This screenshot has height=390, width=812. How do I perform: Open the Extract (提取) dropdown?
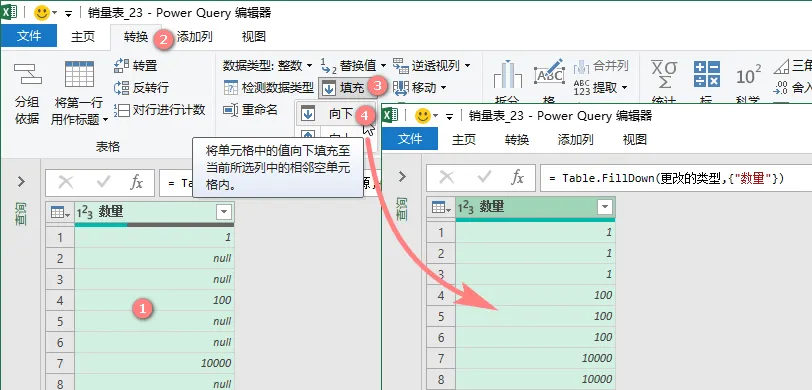click(601, 88)
